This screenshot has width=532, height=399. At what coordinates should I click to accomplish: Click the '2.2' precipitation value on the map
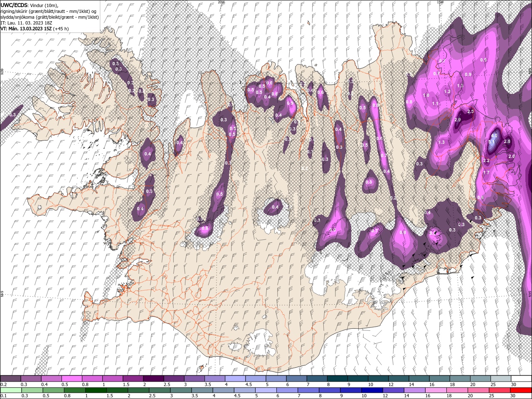pos(487,161)
